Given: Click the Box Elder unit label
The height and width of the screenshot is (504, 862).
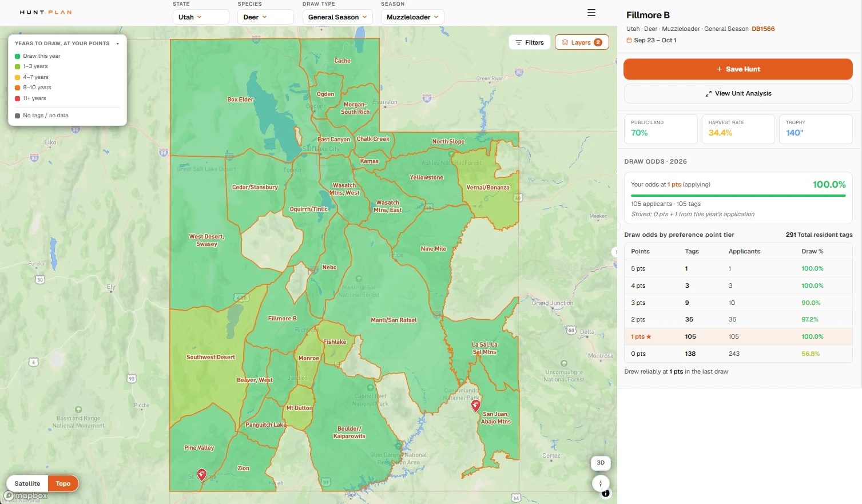Looking at the screenshot, I should [240, 100].
